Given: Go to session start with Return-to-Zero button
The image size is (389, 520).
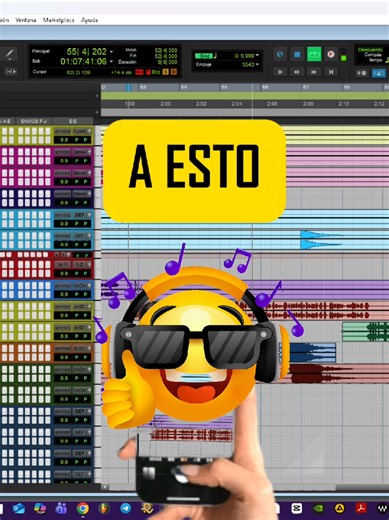Looking at the screenshot, I should (x=280, y=72).
